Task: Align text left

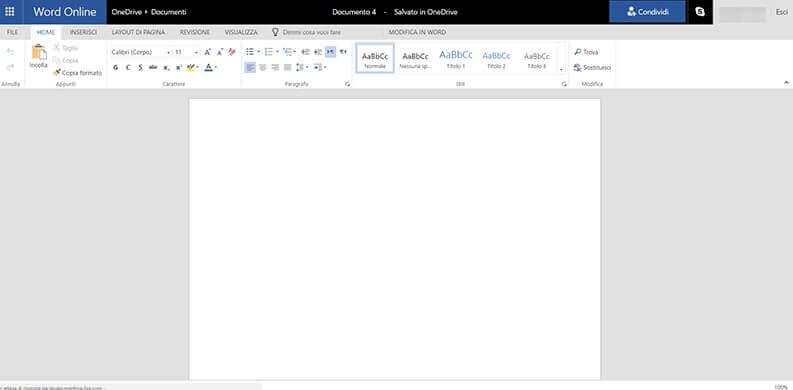Action: [x=250, y=67]
